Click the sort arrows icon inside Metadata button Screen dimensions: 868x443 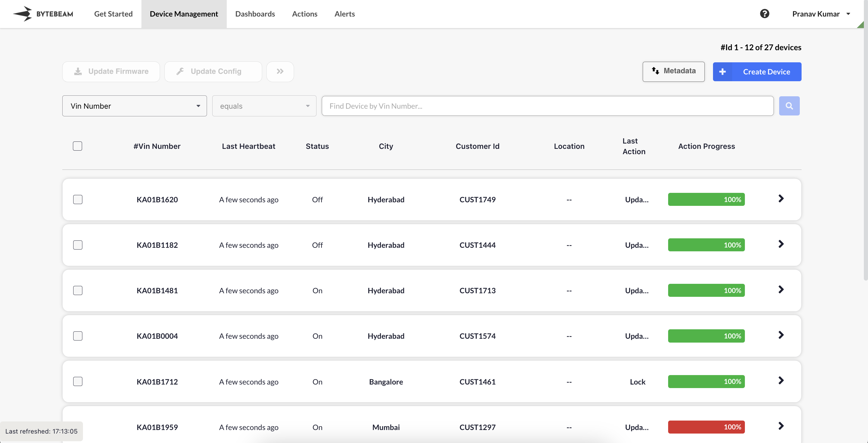click(x=655, y=71)
